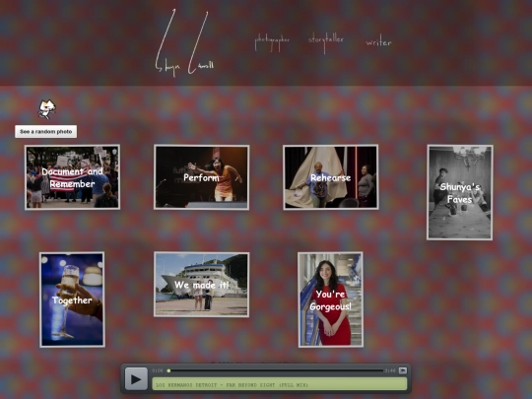The image size is (532, 399).
Task: Click the See a random photo button
Action: [45, 132]
